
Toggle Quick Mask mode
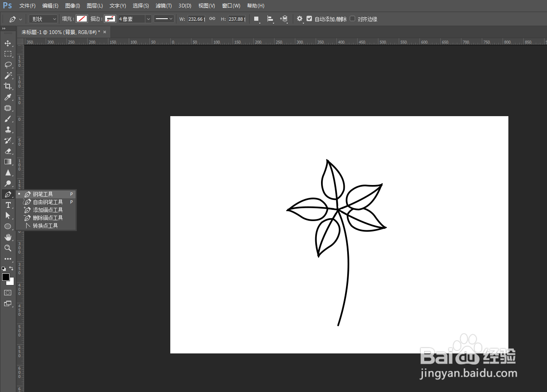[8, 293]
